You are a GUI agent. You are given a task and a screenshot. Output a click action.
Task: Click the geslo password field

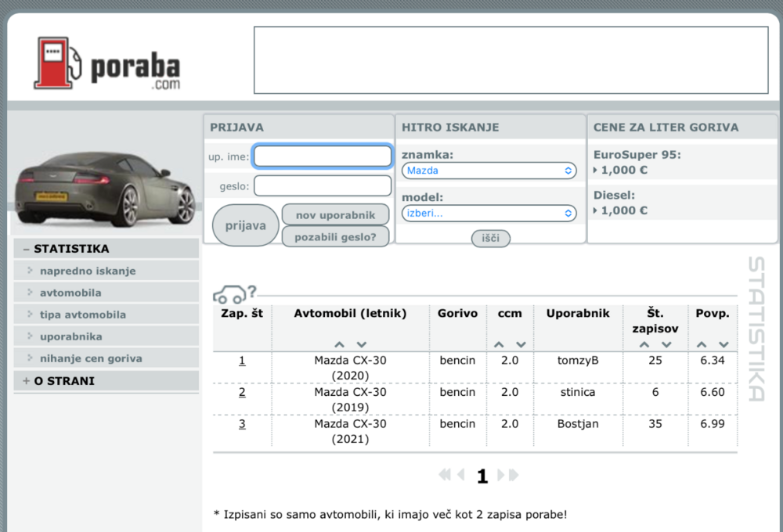323,186
